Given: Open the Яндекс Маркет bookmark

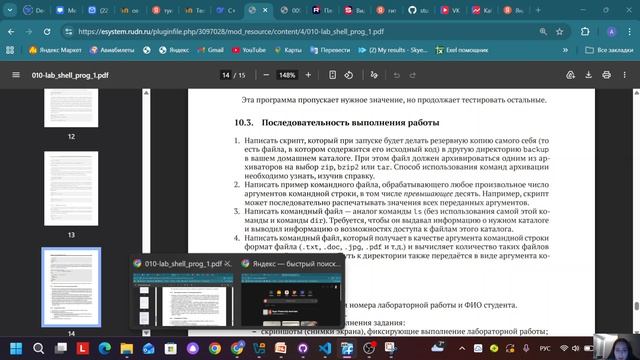Looking at the screenshot, I should tap(55, 50).
